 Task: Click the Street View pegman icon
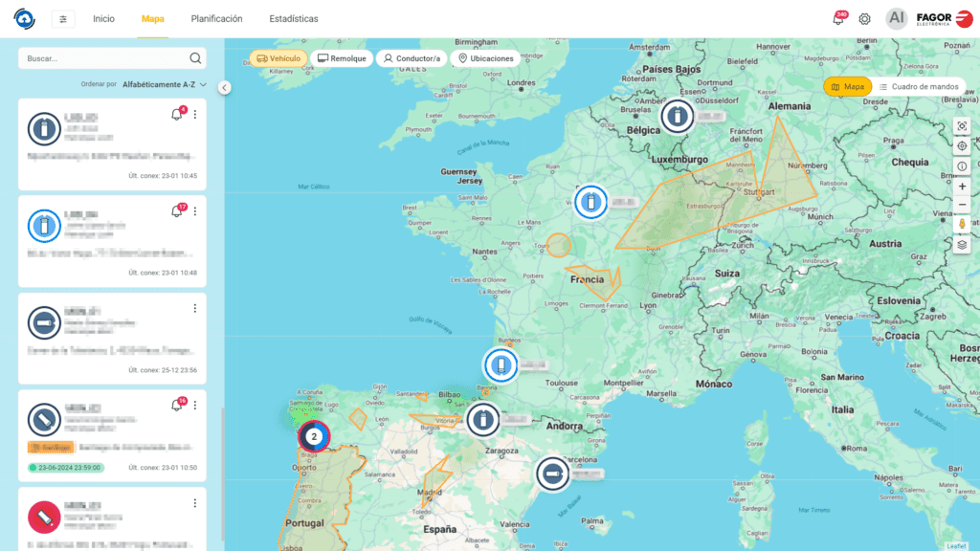[962, 224]
